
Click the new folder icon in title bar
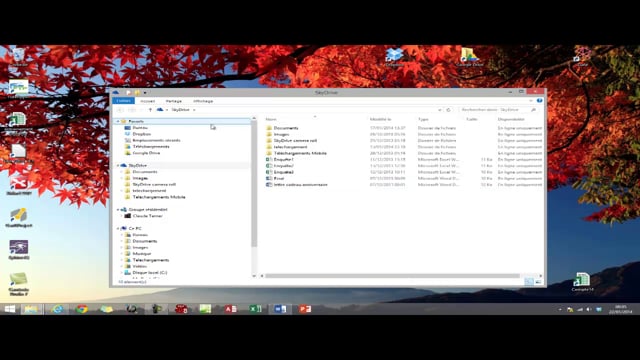(137, 93)
